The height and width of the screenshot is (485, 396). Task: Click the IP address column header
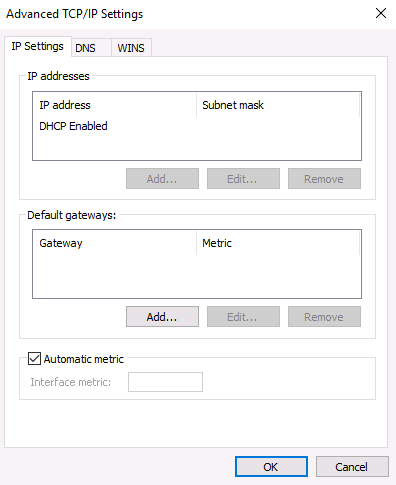(115, 105)
